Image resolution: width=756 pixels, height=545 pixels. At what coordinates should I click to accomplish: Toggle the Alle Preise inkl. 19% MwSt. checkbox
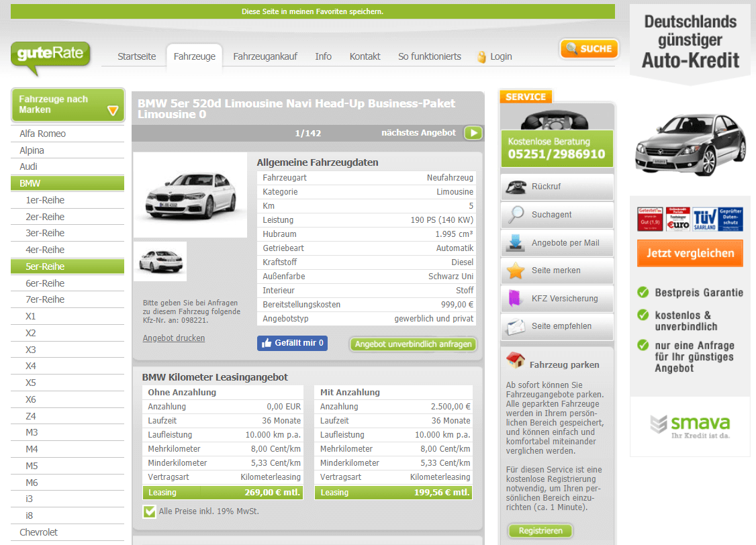click(x=150, y=511)
